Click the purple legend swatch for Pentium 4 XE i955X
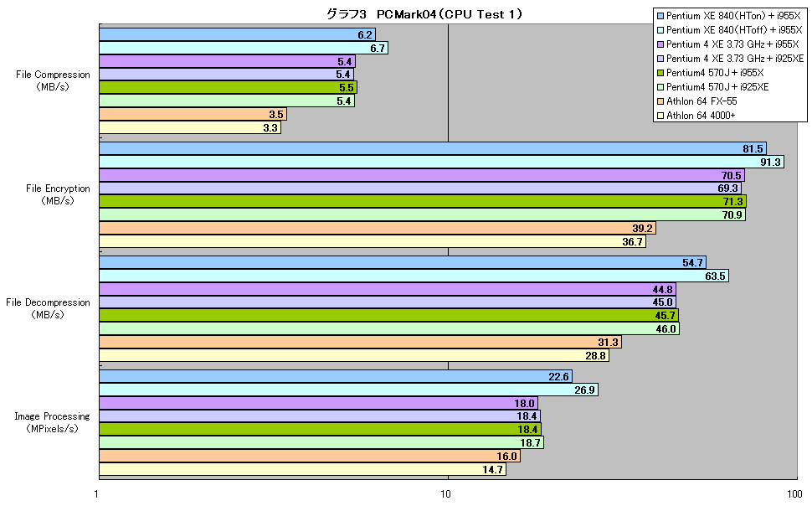Viewport: 812px width, 506px height. 660,44
